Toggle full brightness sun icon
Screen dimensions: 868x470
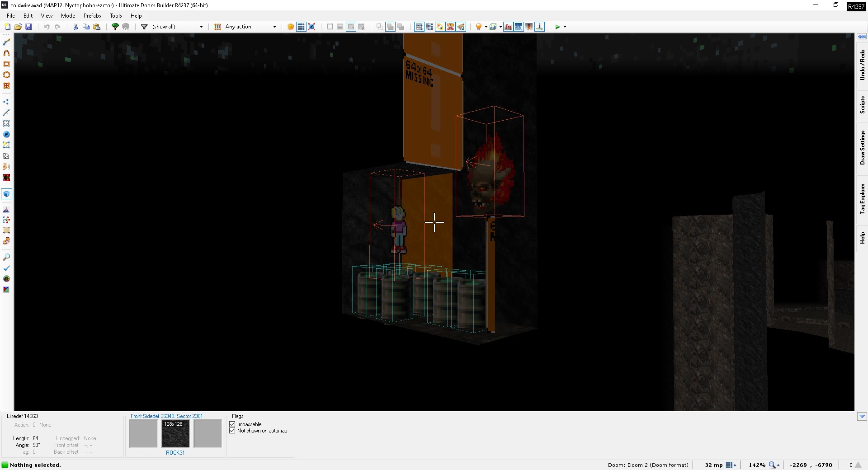pyautogui.click(x=291, y=27)
